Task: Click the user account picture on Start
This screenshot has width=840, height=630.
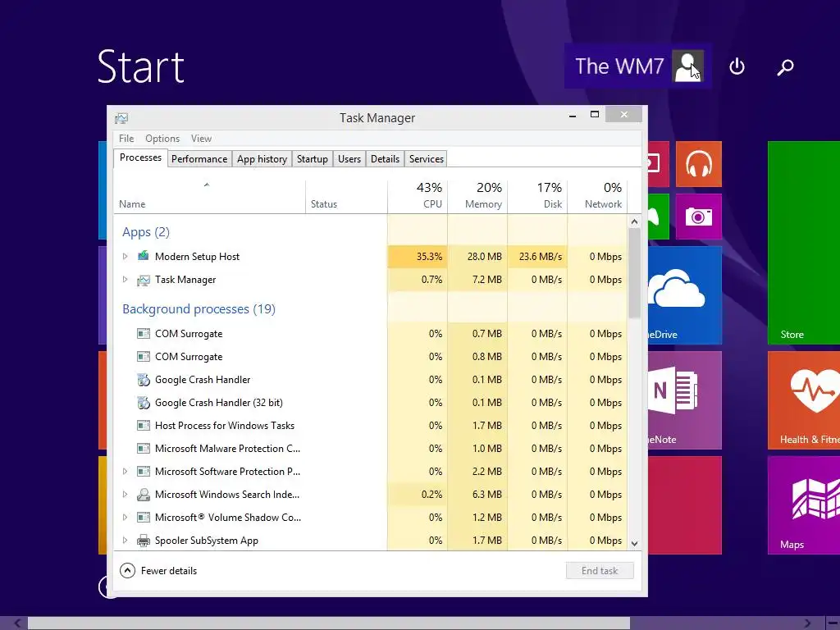Action: [x=688, y=66]
